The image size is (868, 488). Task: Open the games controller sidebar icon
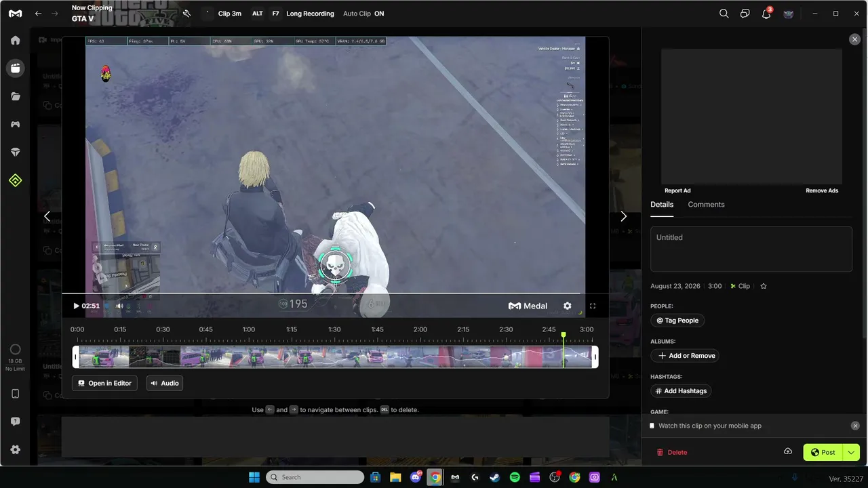15,124
